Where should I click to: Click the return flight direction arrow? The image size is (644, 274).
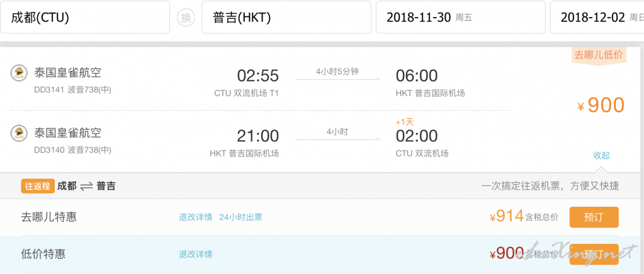click(337, 140)
